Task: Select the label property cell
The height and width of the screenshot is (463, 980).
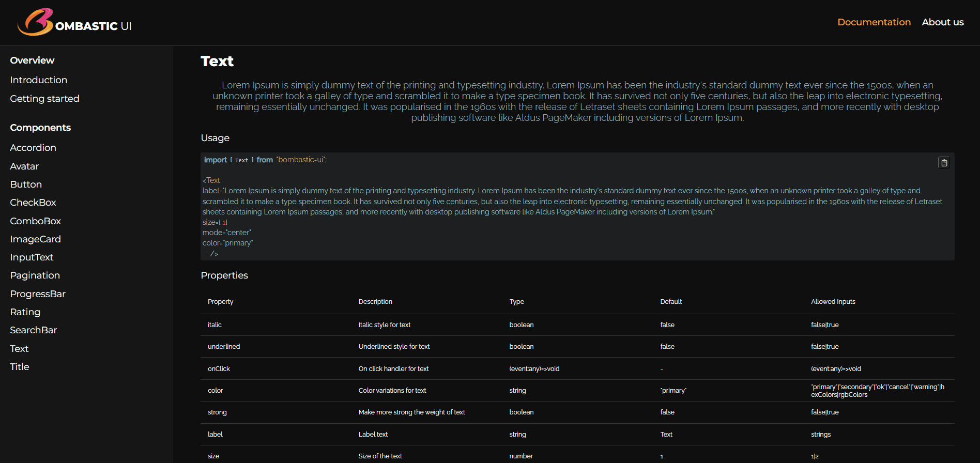Action: click(x=215, y=435)
